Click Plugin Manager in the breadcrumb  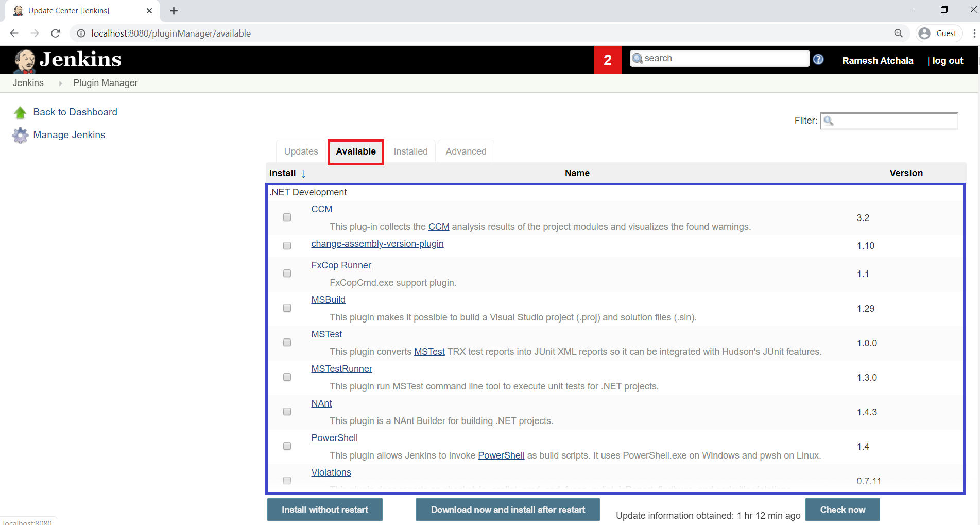click(x=106, y=83)
